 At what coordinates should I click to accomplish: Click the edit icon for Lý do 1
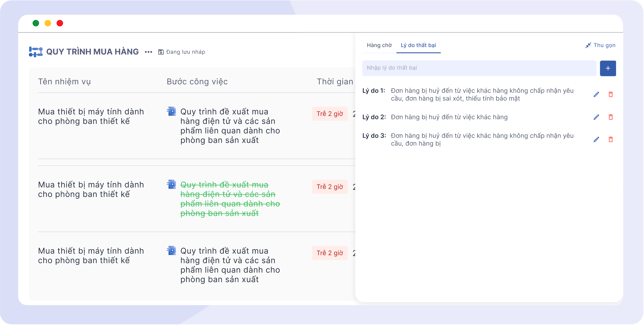coord(596,94)
